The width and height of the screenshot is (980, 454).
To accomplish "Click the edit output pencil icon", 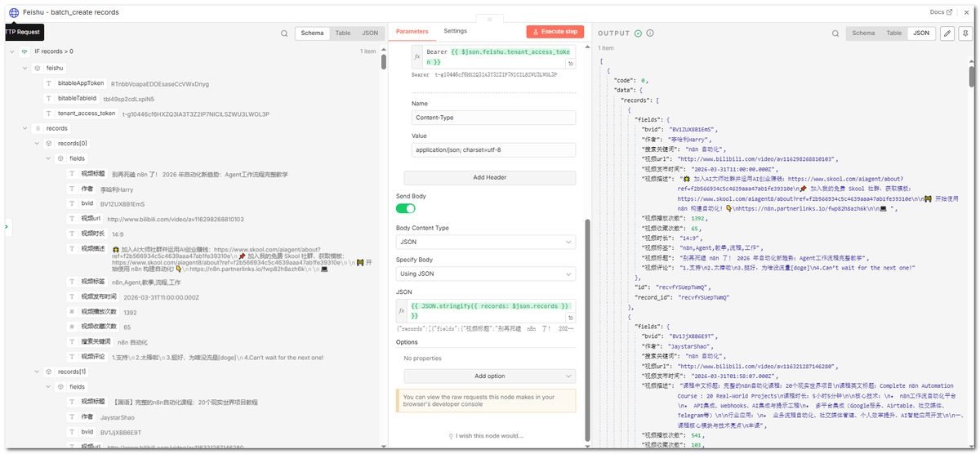I will (947, 33).
